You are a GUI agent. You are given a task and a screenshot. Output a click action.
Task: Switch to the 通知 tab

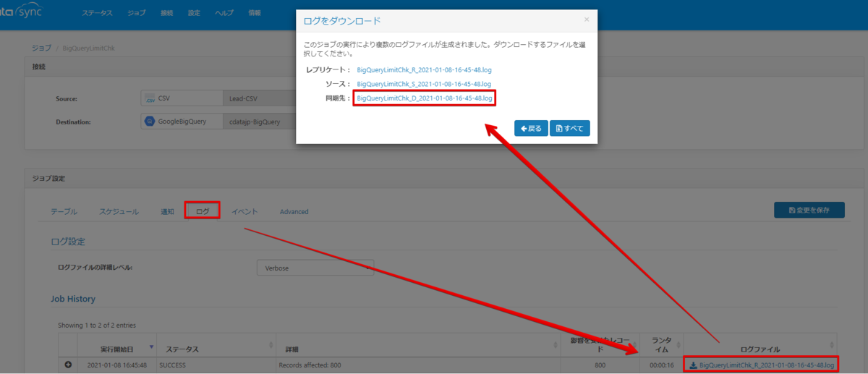pyautogui.click(x=167, y=211)
